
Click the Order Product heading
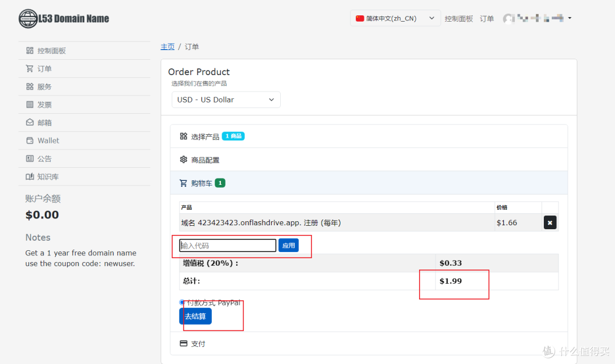tap(199, 72)
